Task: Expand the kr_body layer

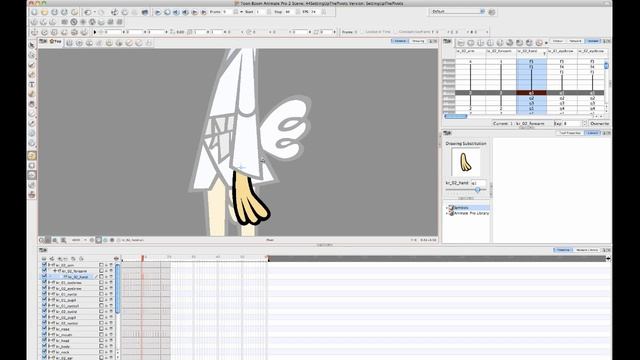Action: click(49, 346)
